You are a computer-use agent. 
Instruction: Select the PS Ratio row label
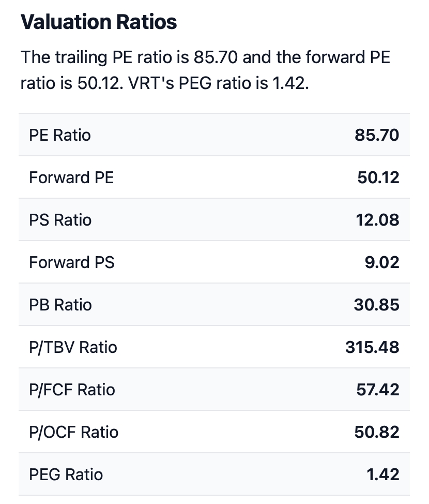pos(60,220)
